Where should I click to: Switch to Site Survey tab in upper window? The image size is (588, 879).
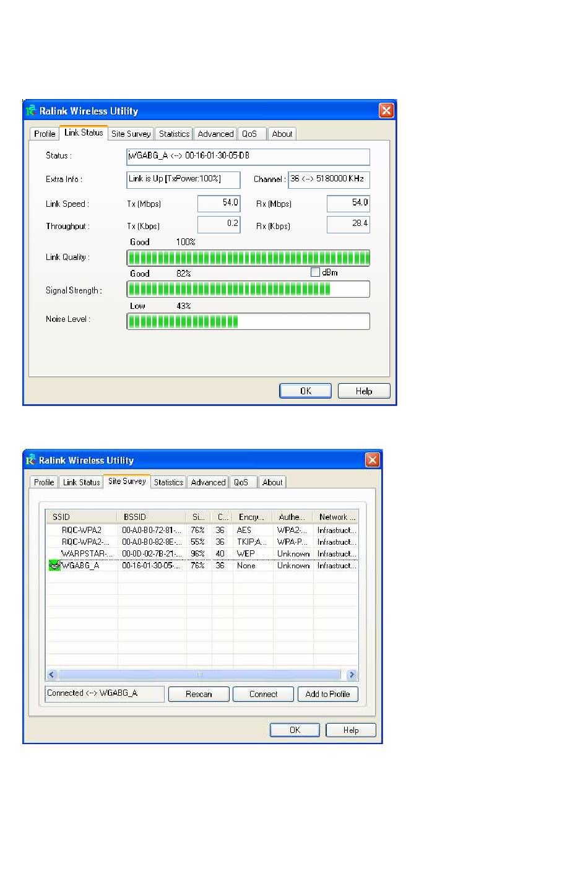[131, 134]
